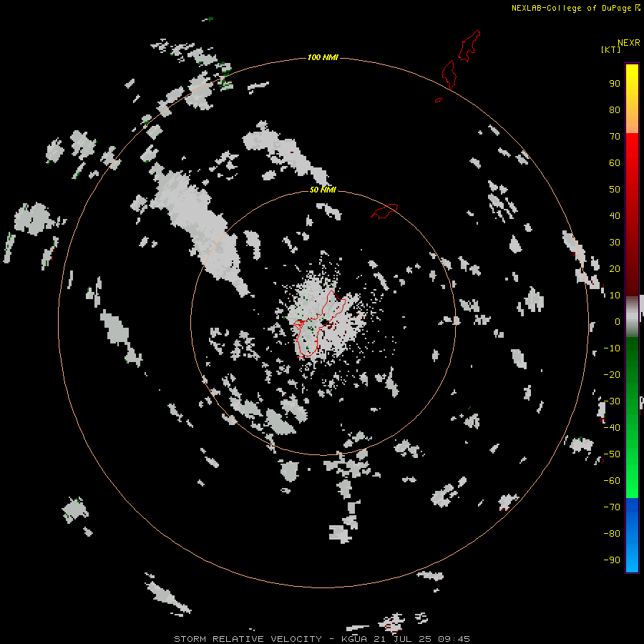Click the -20 value on the velocity scale

612,375
